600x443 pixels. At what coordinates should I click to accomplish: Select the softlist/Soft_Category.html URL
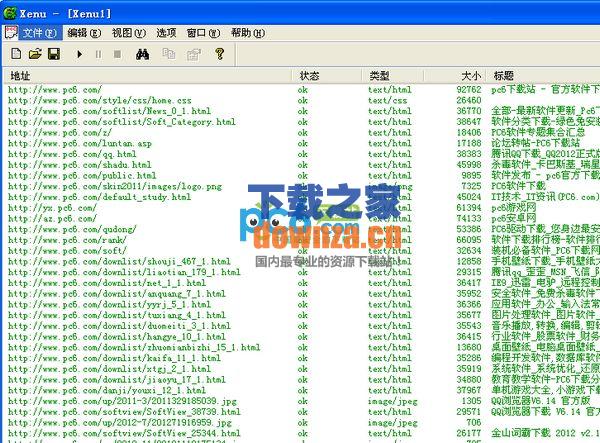pos(122,122)
